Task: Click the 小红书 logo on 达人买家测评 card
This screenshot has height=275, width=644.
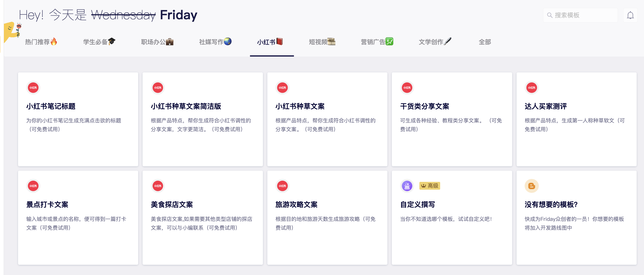Action: click(x=531, y=88)
